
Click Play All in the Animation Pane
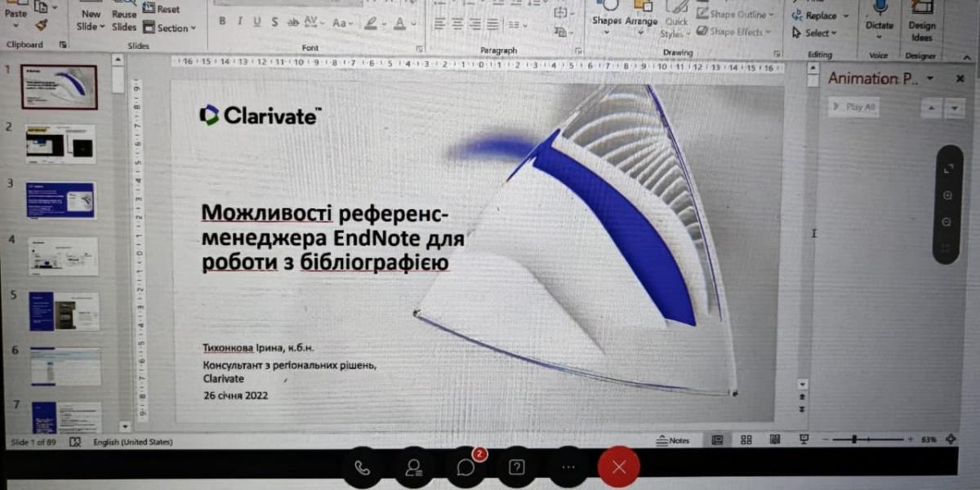pyautogui.click(x=854, y=107)
